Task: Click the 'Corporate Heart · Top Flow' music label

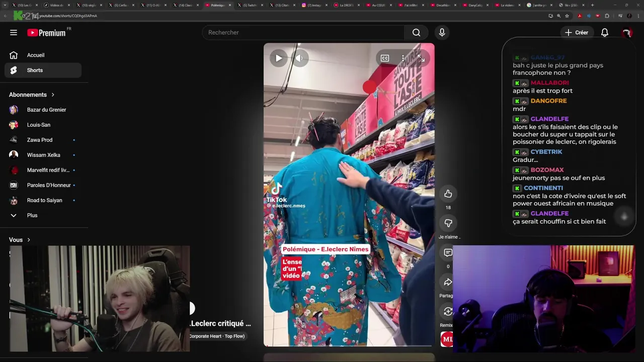Action: [217, 336]
